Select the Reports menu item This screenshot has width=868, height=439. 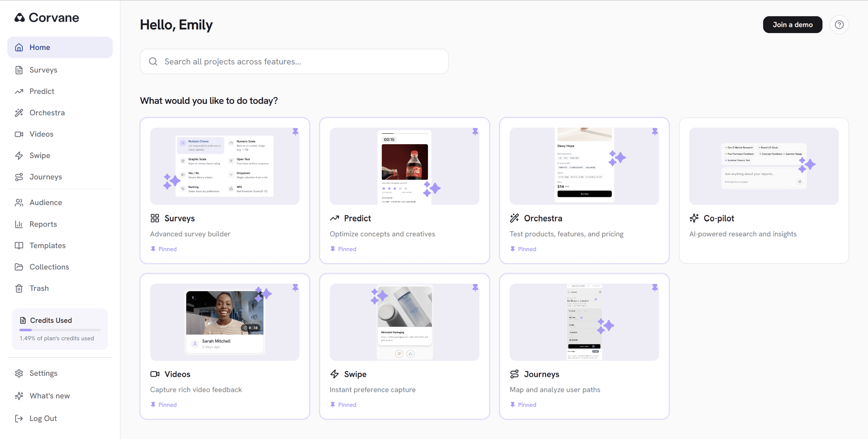(x=43, y=224)
